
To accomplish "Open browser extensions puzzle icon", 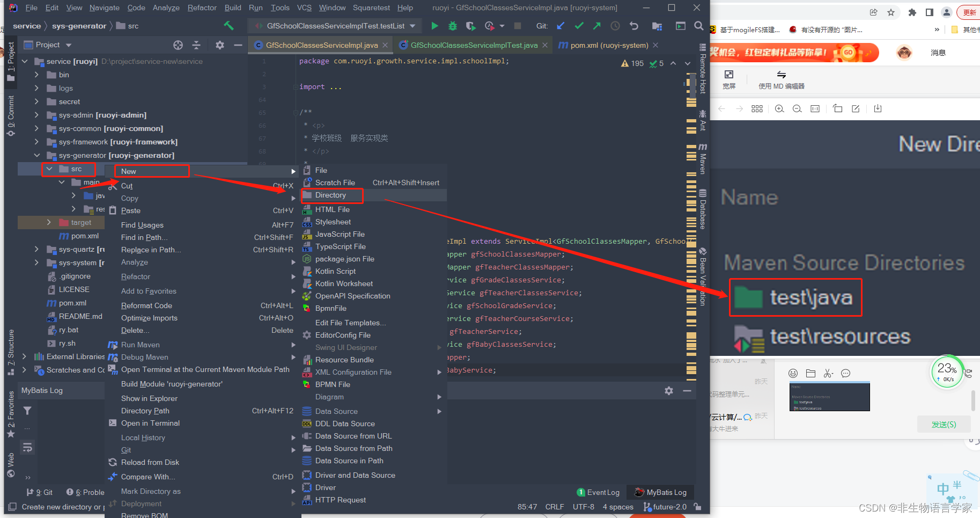I will click(912, 12).
